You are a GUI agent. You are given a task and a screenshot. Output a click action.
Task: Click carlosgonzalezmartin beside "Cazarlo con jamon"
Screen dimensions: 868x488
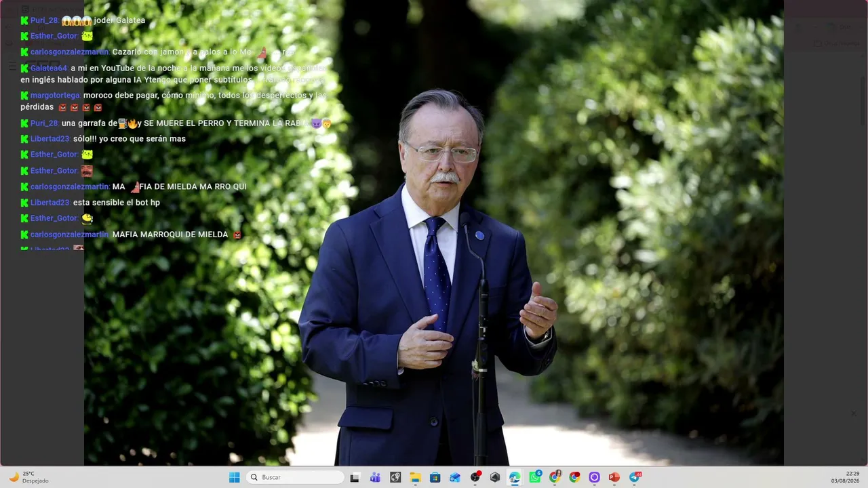coord(69,52)
